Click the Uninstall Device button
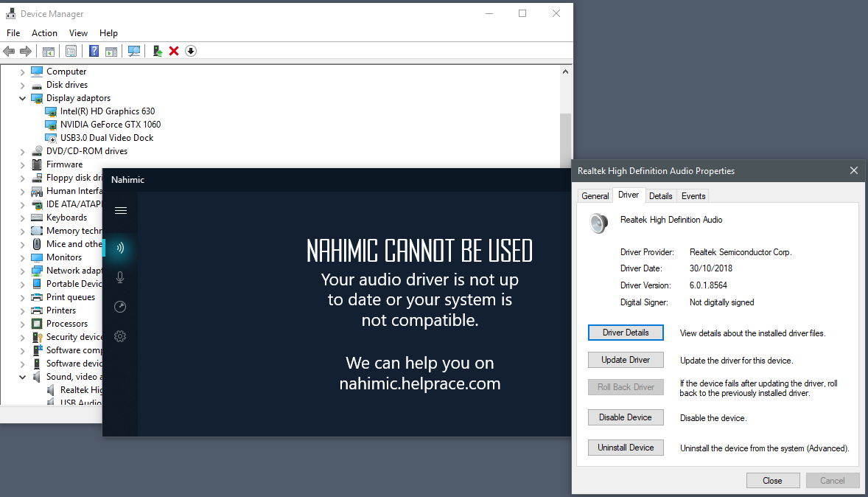This screenshot has height=497, width=868. click(x=626, y=448)
